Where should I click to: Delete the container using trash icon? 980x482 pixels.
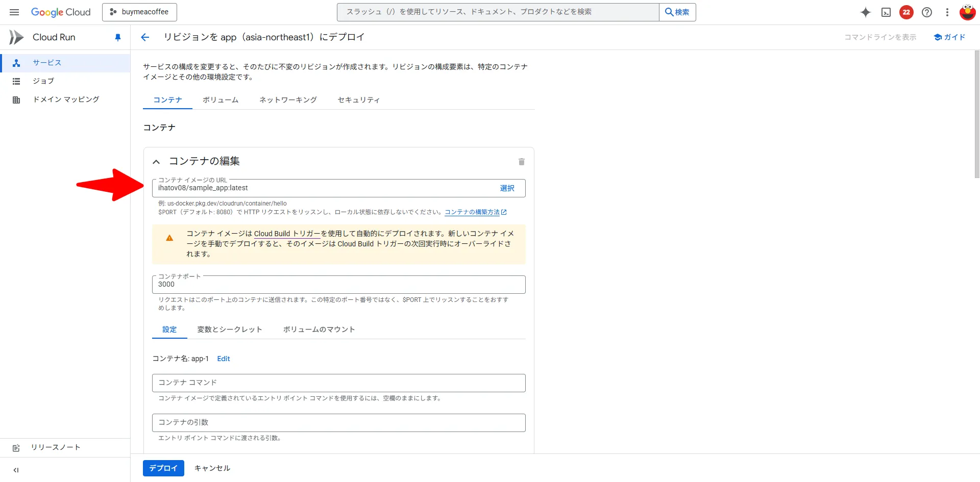(522, 162)
